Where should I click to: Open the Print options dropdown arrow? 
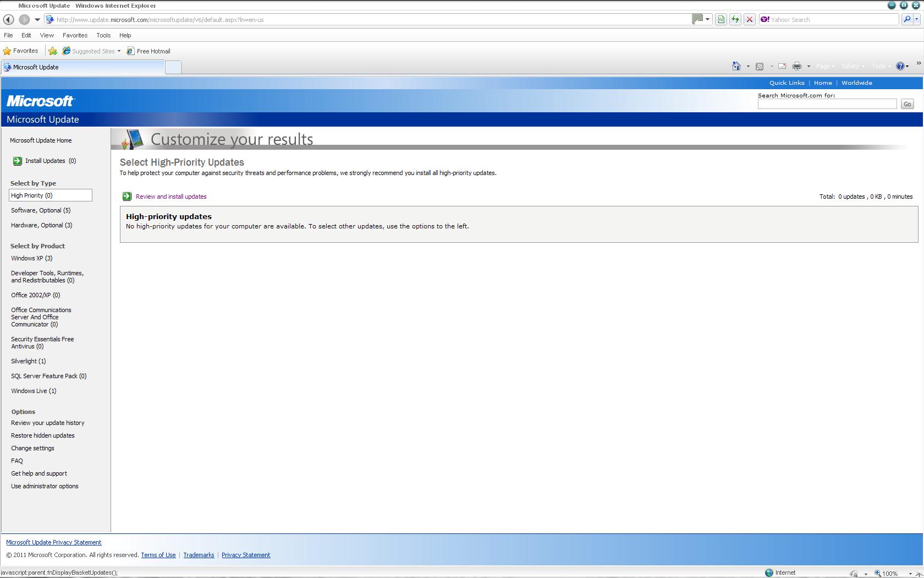(x=809, y=67)
